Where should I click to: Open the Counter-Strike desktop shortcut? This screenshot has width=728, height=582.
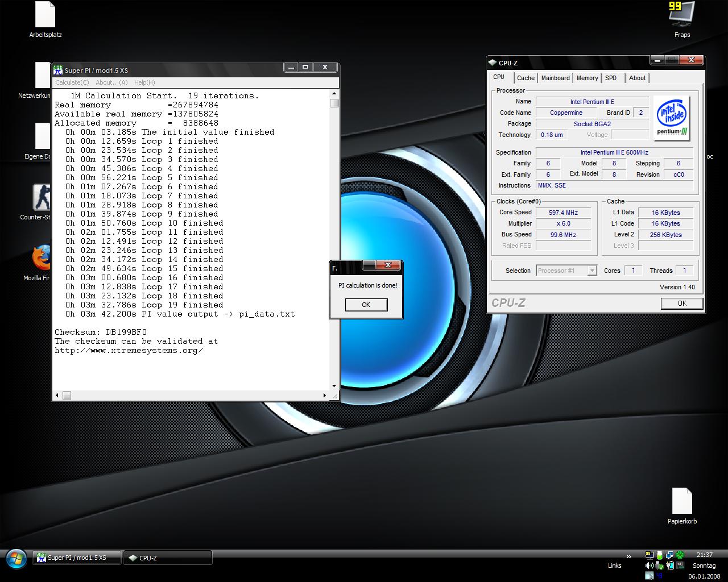42,198
